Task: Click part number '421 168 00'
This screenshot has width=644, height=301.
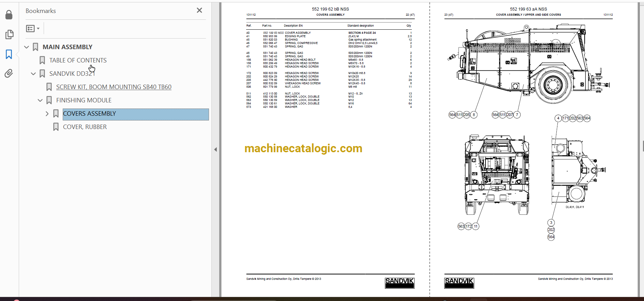Action: click(x=270, y=107)
